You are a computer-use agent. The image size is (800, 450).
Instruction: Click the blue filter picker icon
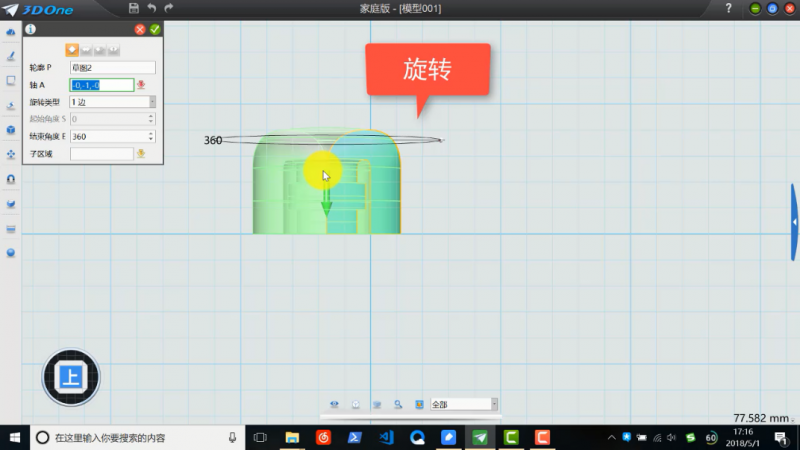click(x=419, y=404)
